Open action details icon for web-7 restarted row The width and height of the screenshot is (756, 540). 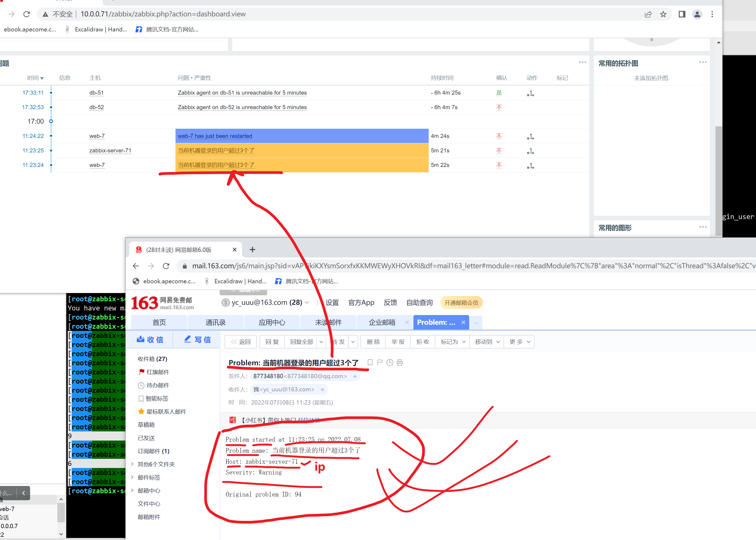pos(530,136)
